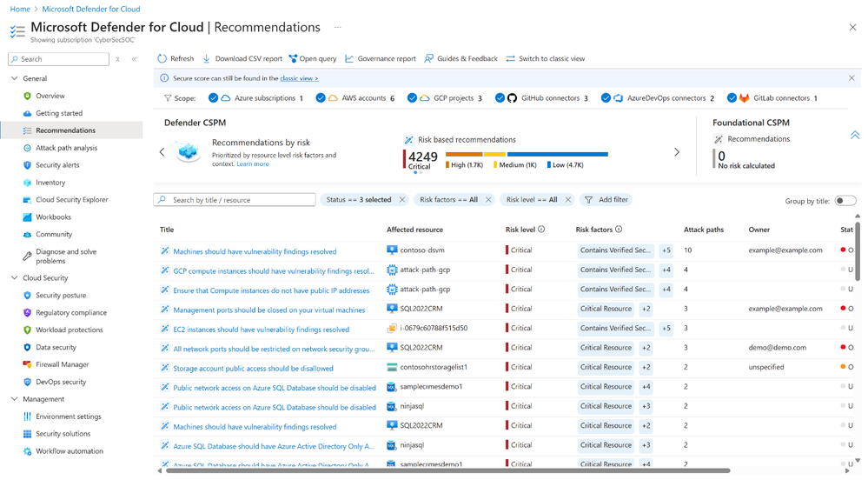Click the Community people icon
This screenshot has height=480, width=868.
click(x=27, y=235)
